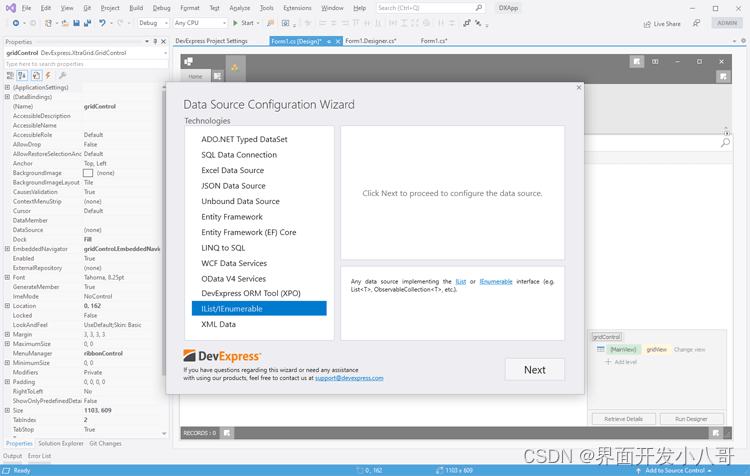The image size is (750, 476).
Task: Expand the (DataBindings) property node
Action: click(x=7, y=97)
